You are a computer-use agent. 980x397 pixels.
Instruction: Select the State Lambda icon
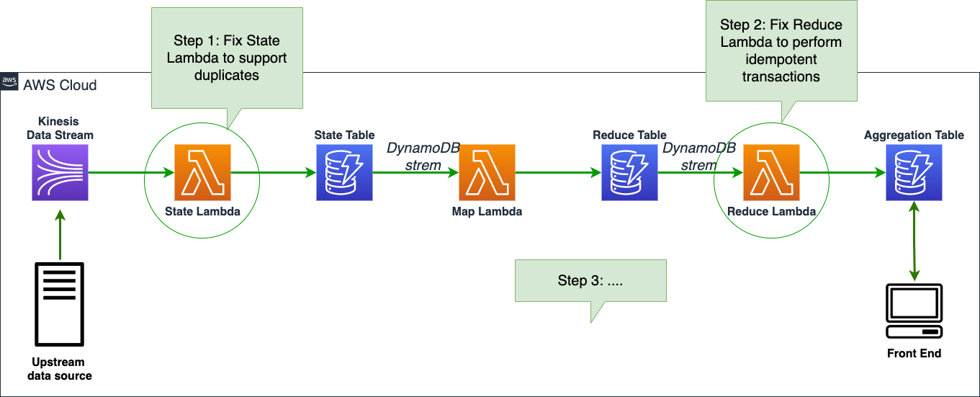[x=202, y=172]
